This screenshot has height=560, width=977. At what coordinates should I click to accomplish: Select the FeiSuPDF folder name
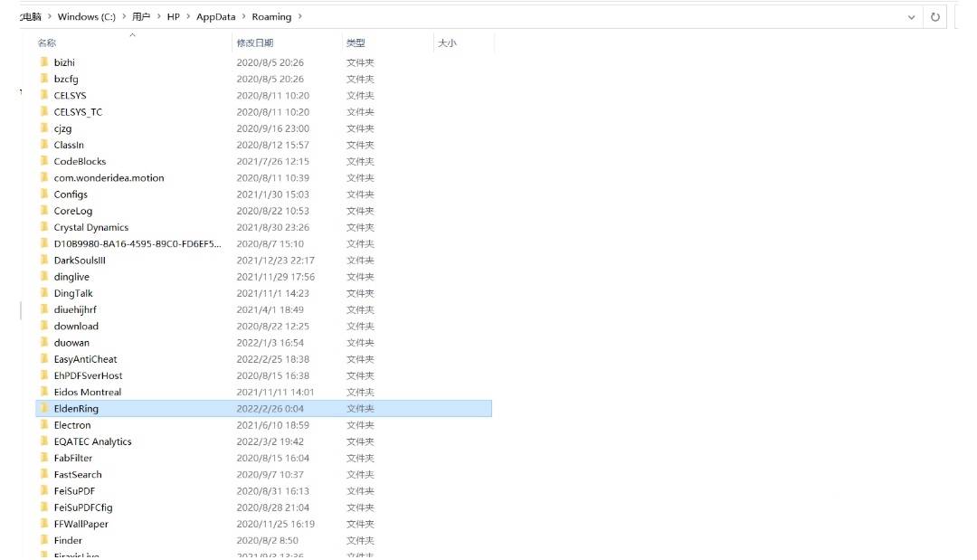[74, 491]
